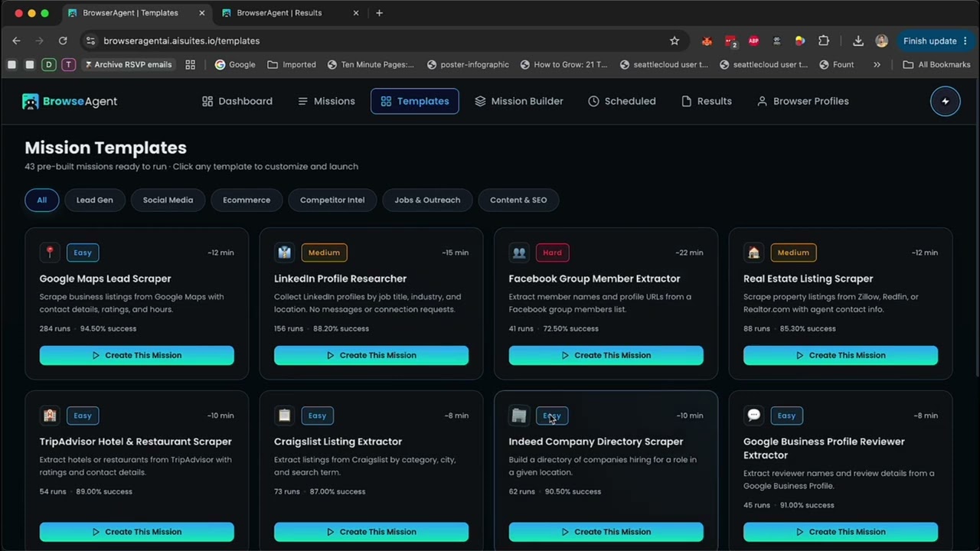Screen dimensions: 980x551
Task: Create This Mission for Indeed Company Directory
Action: click(x=606, y=532)
